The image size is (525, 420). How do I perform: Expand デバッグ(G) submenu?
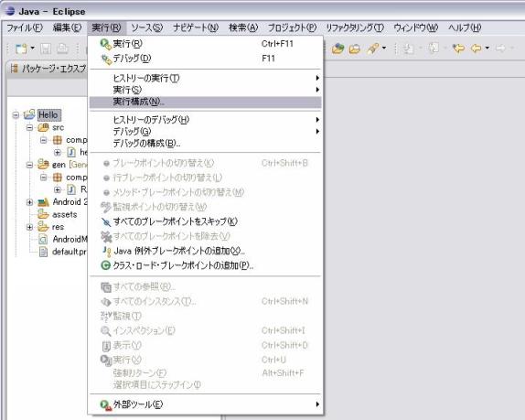[205, 131]
